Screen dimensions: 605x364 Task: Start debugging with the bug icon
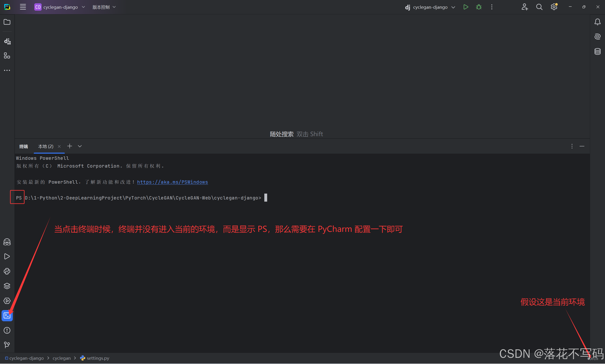(x=479, y=7)
